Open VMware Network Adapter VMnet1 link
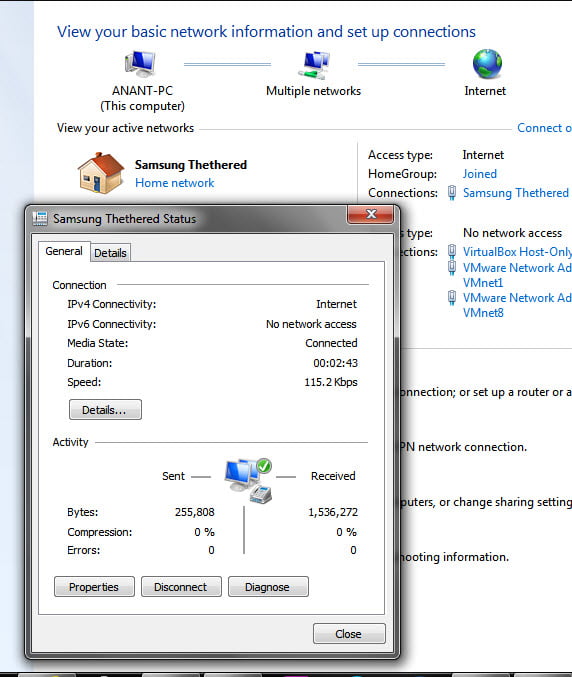 click(517, 275)
